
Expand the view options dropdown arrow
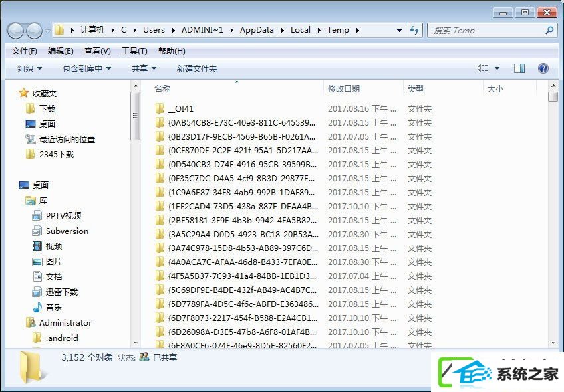coord(497,68)
